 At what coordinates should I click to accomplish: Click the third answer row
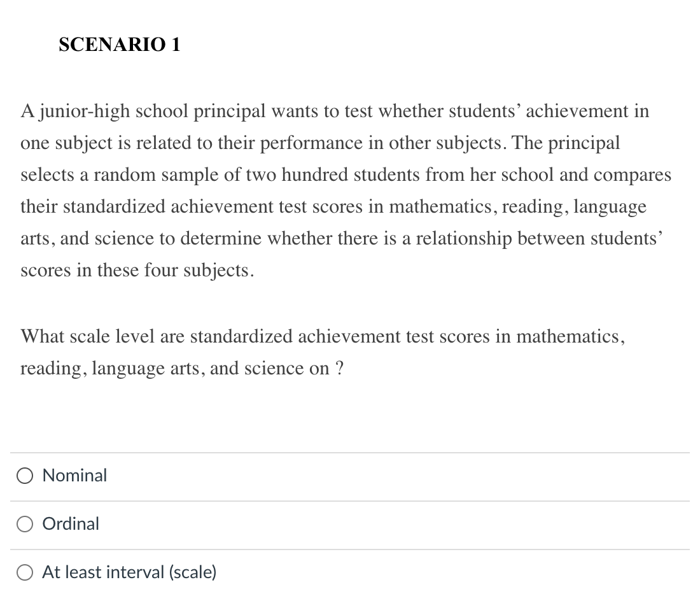coord(255,572)
